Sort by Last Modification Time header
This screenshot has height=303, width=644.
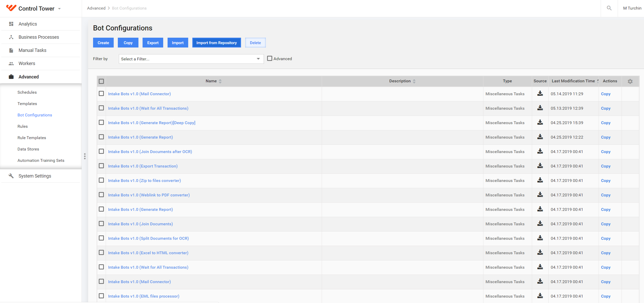573,81
